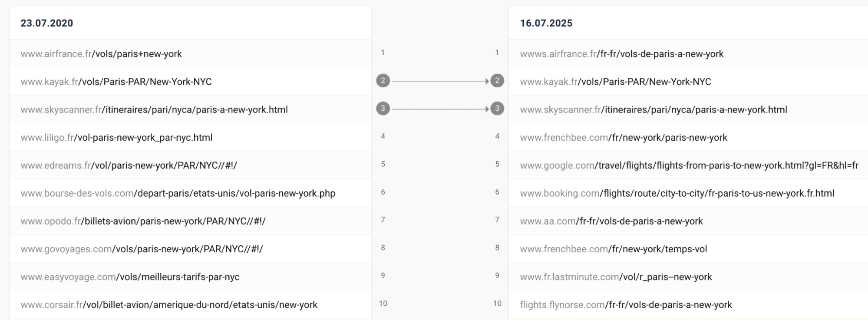Open the corsair.fr billet-avion link
The height and width of the screenshot is (320, 868).
[x=169, y=305]
